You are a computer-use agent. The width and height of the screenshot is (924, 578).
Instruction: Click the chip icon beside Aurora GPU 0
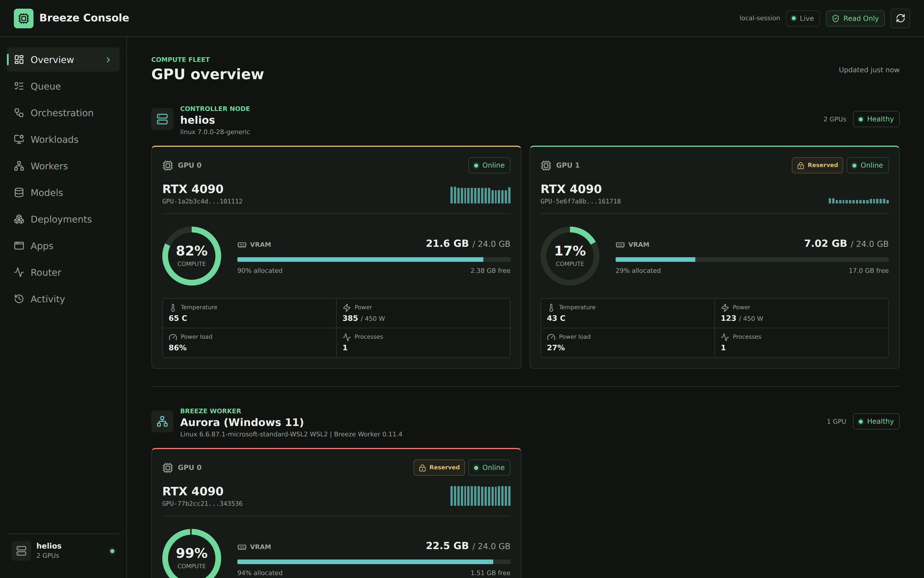coord(167,468)
